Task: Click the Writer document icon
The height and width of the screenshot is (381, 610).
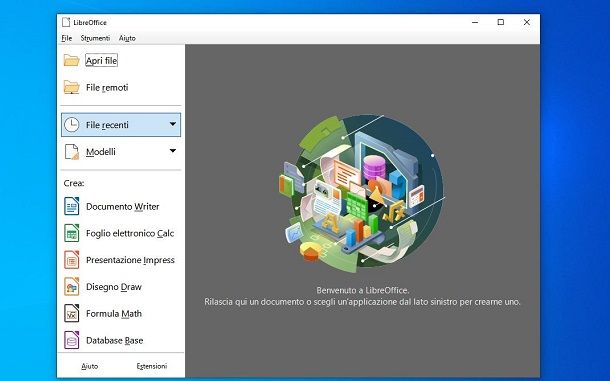Action: click(72, 206)
